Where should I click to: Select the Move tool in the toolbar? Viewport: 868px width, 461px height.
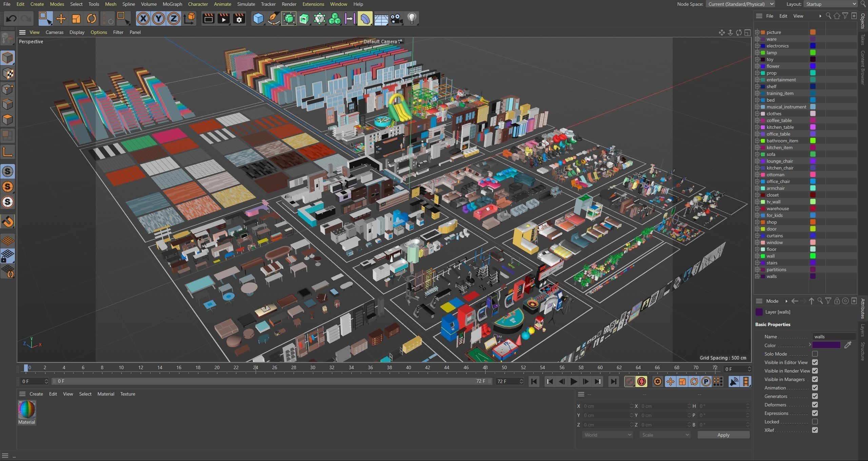[61, 19]
